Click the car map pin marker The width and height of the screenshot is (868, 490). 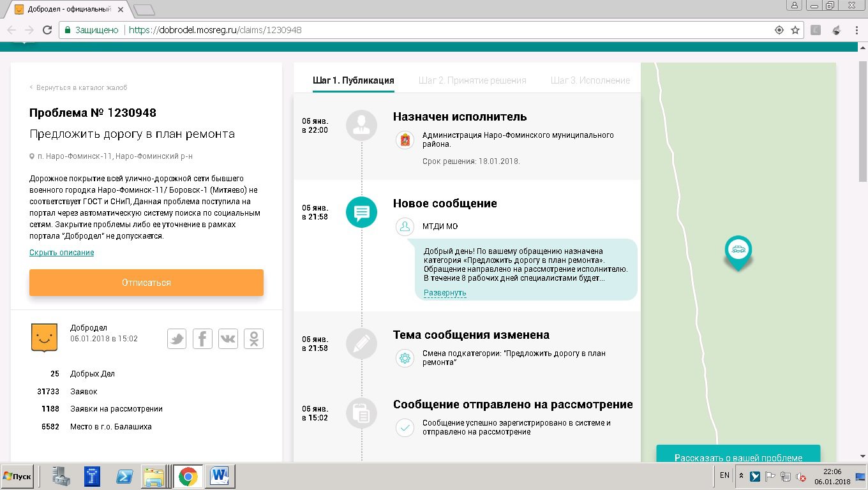tap(738, 253)
